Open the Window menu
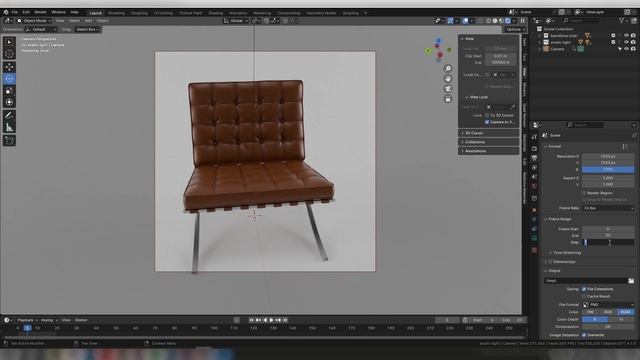 (x=58, y=12)
